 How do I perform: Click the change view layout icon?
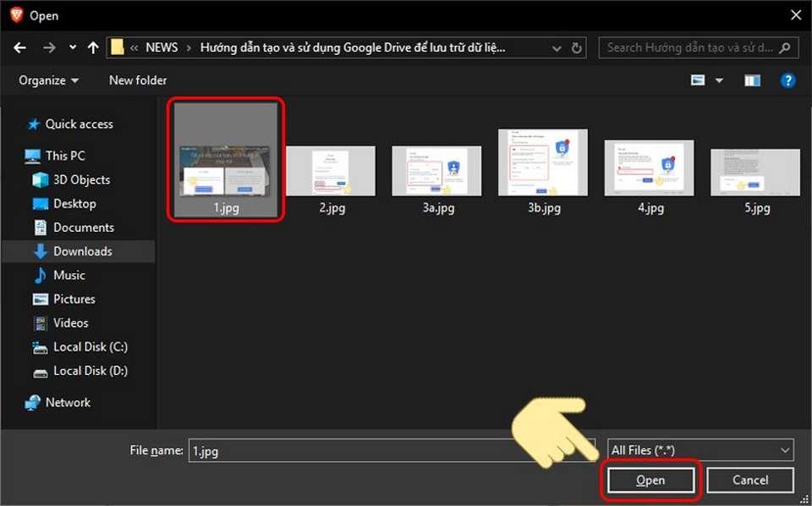pyautogui.click(x=698, y=80)
